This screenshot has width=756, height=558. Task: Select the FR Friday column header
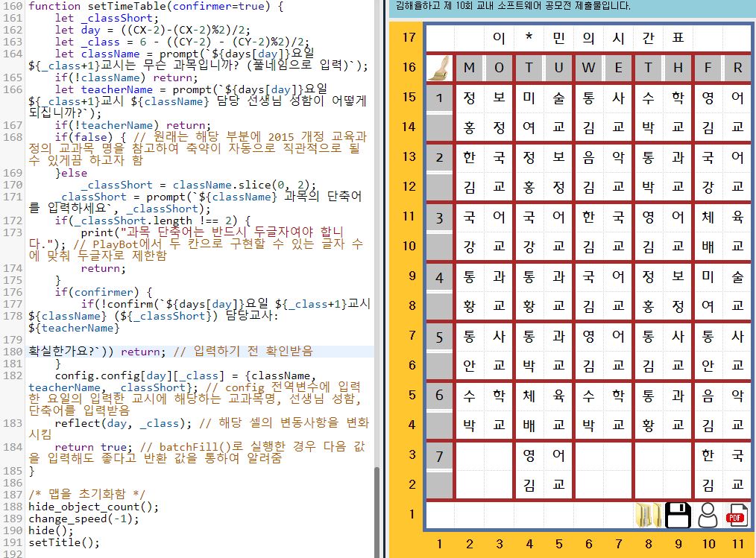point(722,68)
